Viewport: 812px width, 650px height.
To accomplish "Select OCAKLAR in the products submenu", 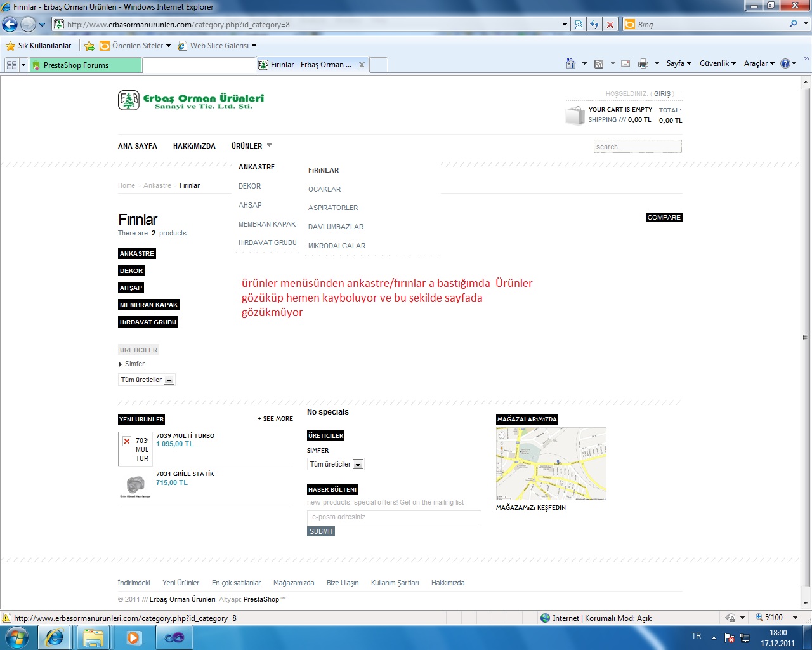I will [x=325, y=189].
